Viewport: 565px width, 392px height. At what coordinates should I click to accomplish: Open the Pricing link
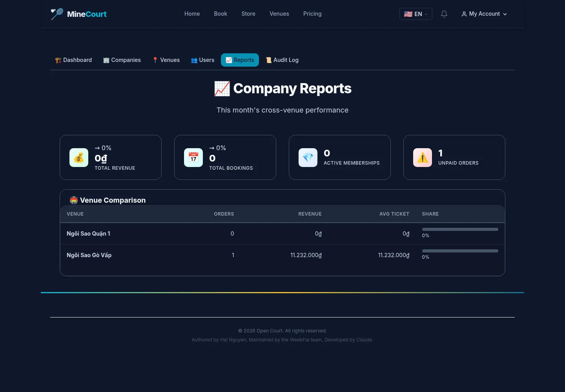pos(312,14)
